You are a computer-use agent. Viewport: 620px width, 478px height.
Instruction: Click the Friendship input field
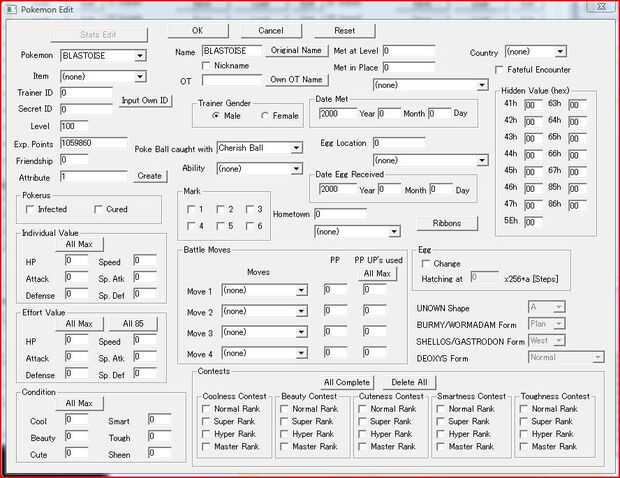74,160
